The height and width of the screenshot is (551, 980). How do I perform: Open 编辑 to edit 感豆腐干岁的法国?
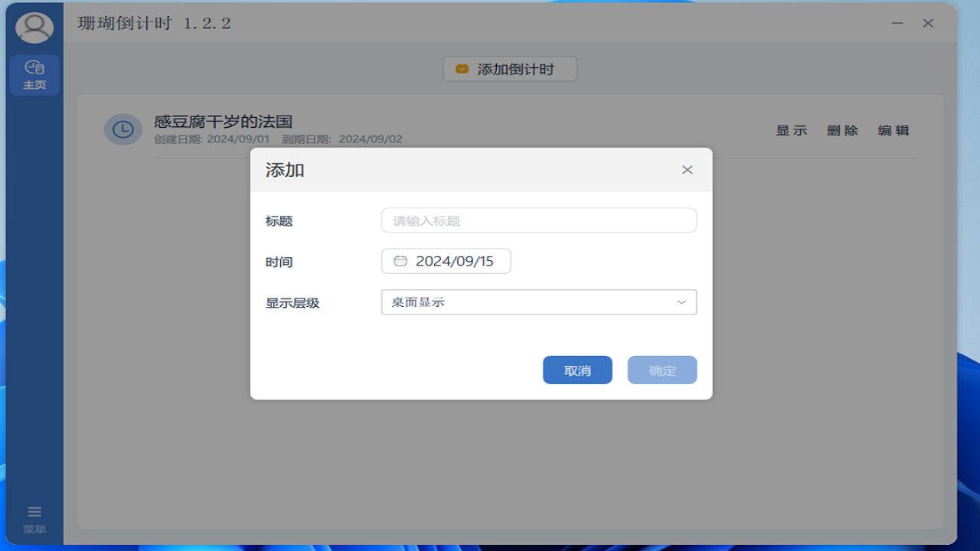pyautogui.click(x=893, y=130)
